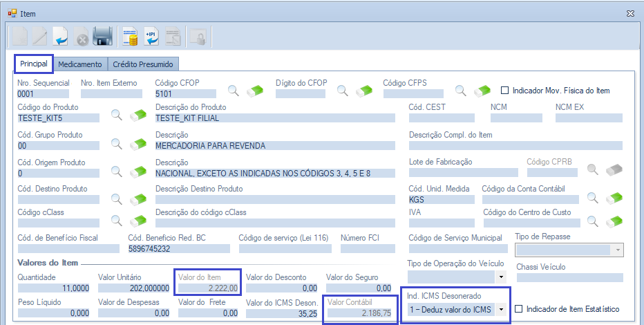The height and width of the screenshot is (325, 644).
Task: Clear Código cClass with the eraser icon
Action: (x=138, y=221)
